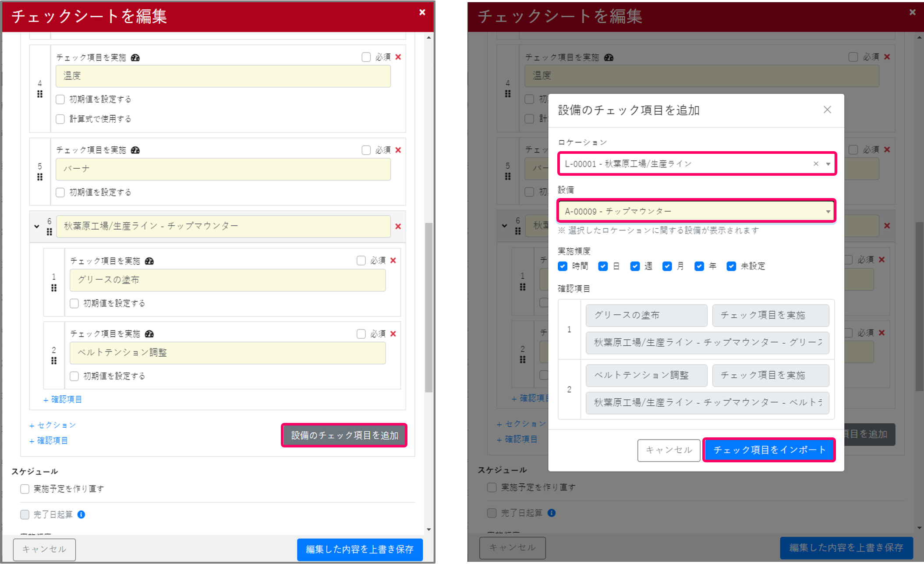Delete the バーナ check item with red X

coord(398,150)
